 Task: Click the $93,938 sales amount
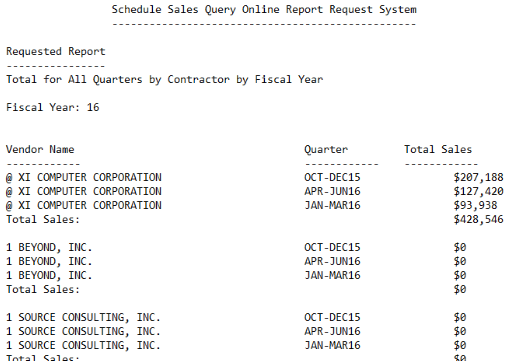(475, 205)
